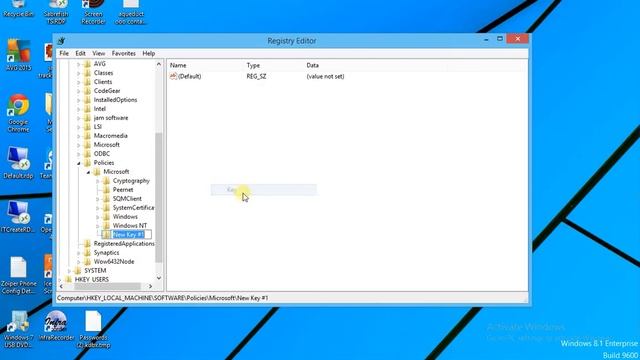Expand the SYSTEM hive
640x360 pixels.
pyautogui.click(x=69, y=271)
